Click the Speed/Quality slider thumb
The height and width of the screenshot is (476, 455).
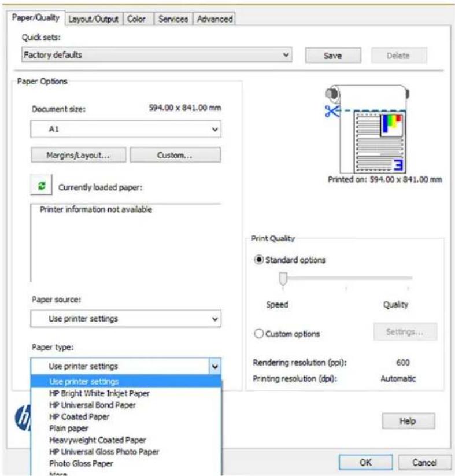(283, 279)
